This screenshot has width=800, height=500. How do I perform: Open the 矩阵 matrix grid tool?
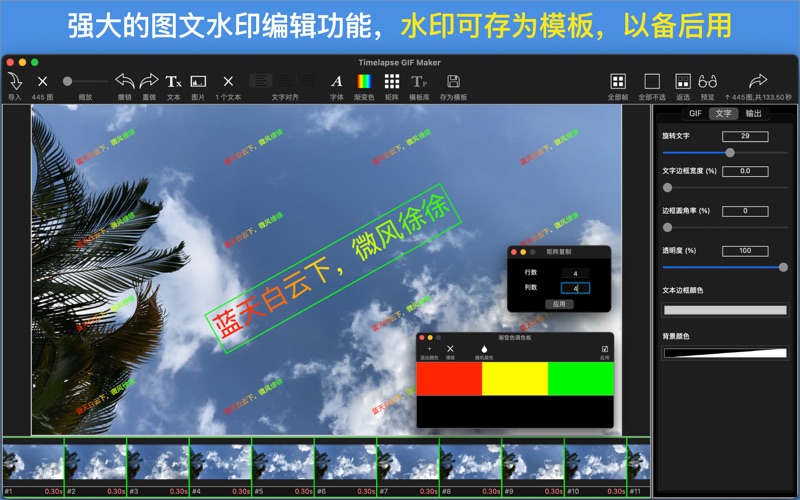[x=392, y=81]
